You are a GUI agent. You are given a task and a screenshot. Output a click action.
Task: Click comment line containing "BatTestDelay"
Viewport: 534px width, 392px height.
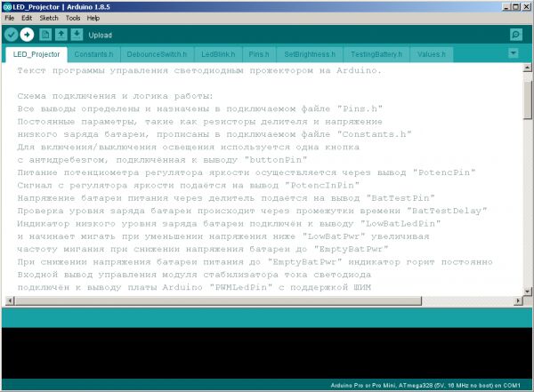pyautogui.click(x=252, y=211)
